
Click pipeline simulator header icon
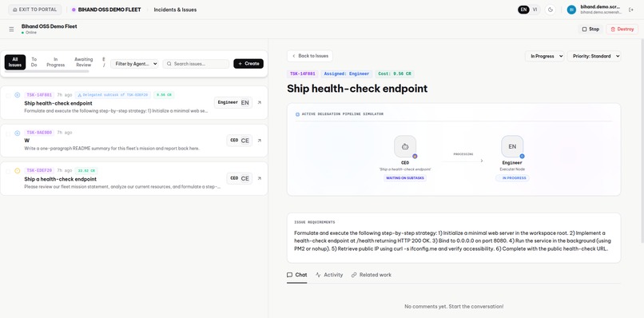click(x=297, y=114)
